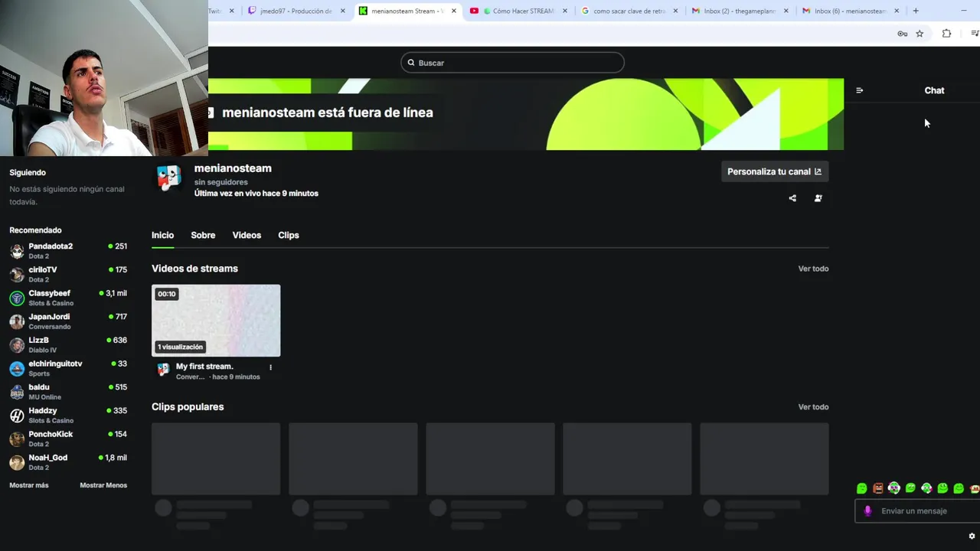Screen dimensions: 980x551
Task: Click the Classybeef avatar icon
Action: pyautogui.click(x=17, y=298)
